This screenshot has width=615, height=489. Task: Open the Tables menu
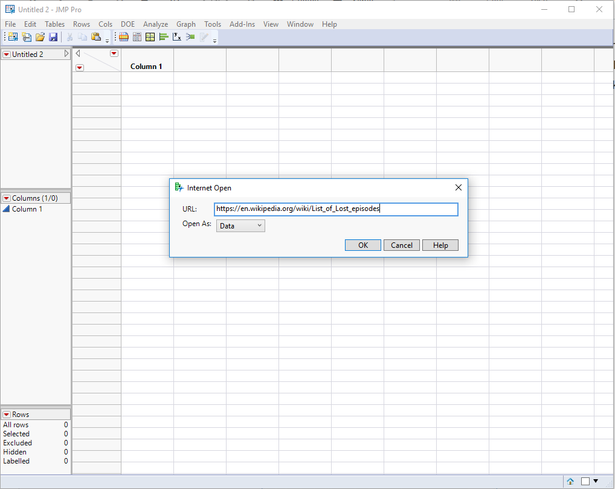(x=55, y=24)
